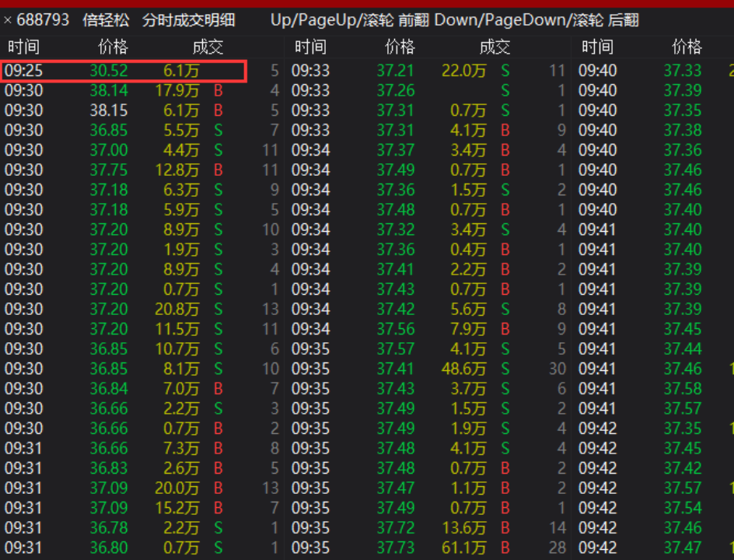The height and width of the screenshot is (560, 734).
Task: Click volume 10.7万
Action: tap(177, 348)
